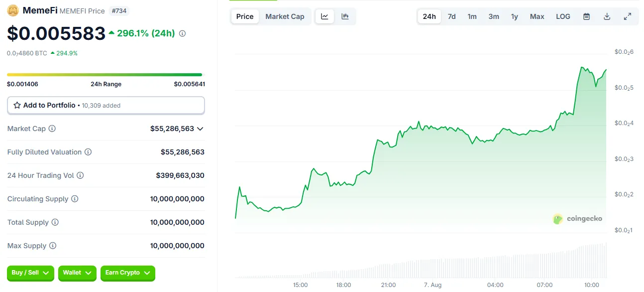The height and width of the screenshot is (292, 644).
Task: Expand the Market Cap row chevron
Action: point(200,129)
